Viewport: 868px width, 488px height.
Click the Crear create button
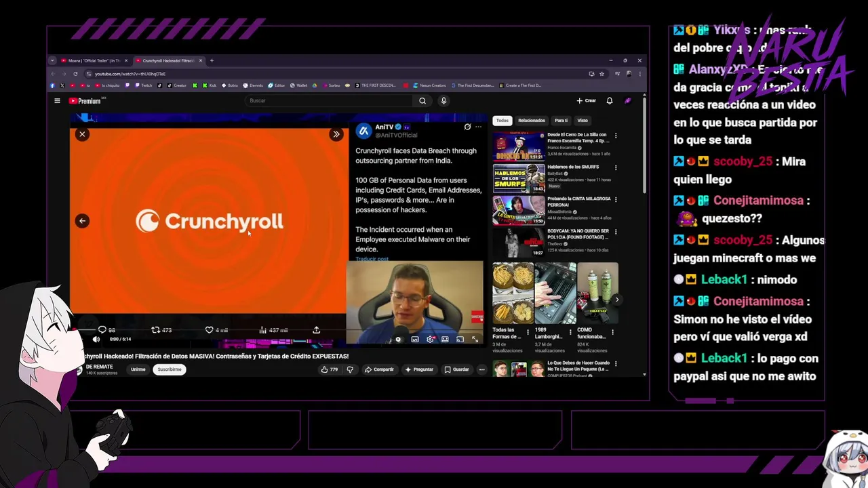pyautogui.click(x=587, y=101)
